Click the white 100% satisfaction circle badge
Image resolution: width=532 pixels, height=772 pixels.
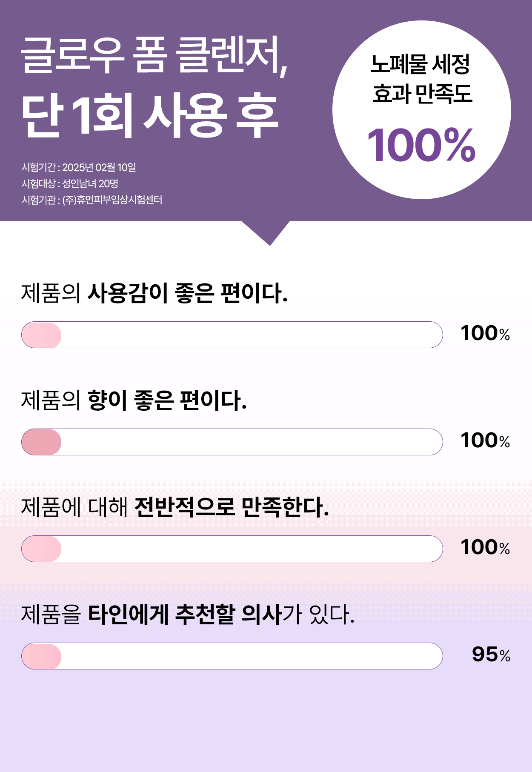pos(421,110)
